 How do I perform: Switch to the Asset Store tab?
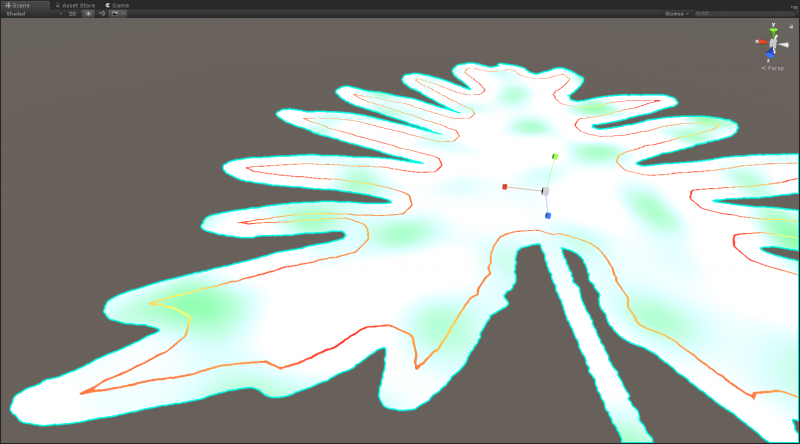pyautogui.click(x=78, y=5)
